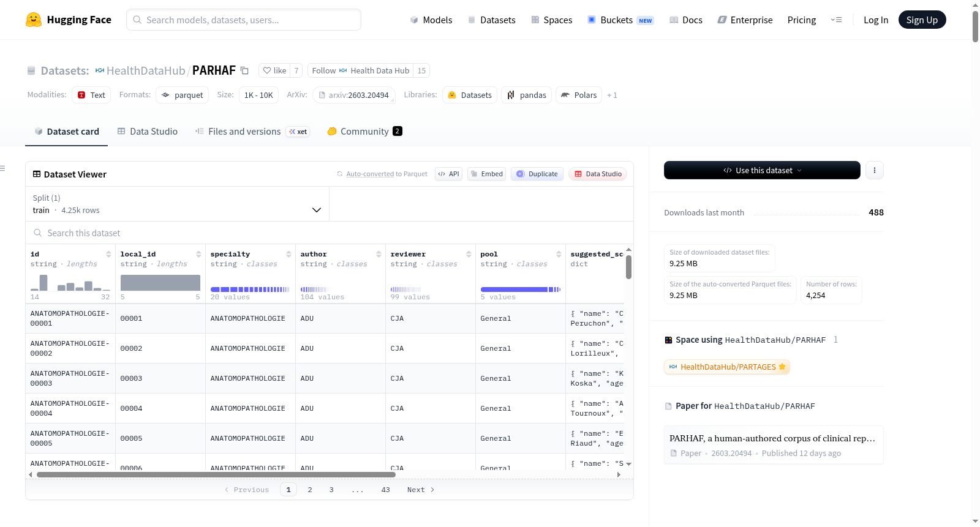The height and width of the screenshot is (527, 980).
Task: Switch to the Dataset card tab
Action: [x=66, y=132]
